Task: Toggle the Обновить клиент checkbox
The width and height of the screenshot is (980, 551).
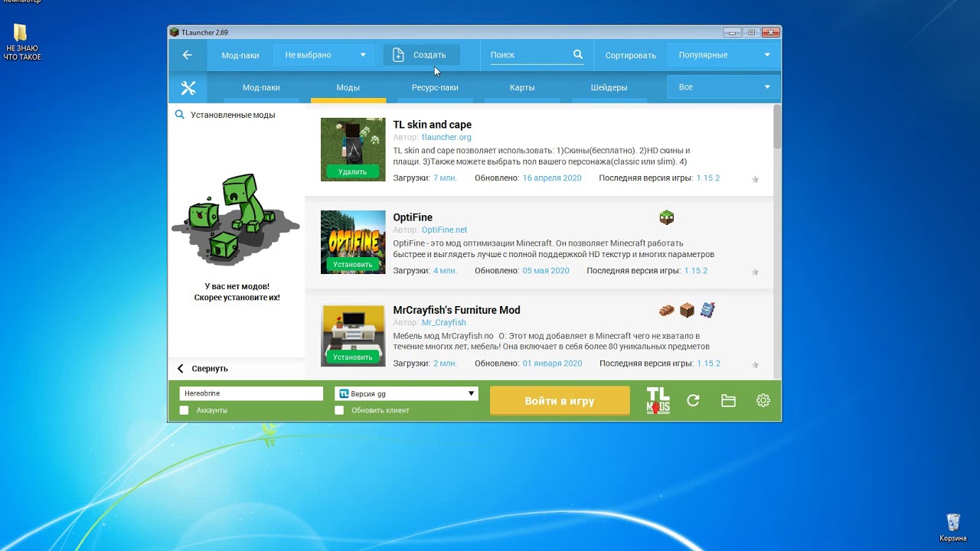Action: [x=339, y=410]
